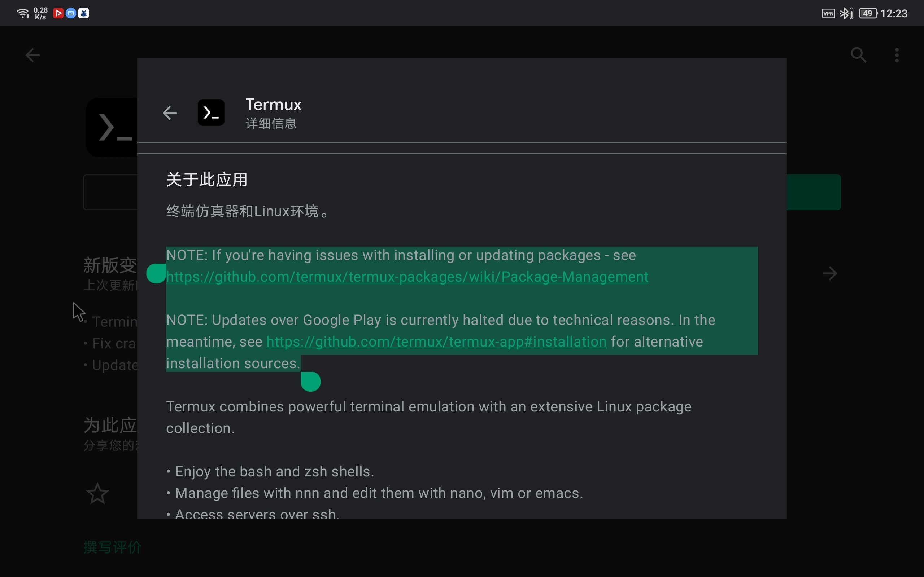
Task: Click the end text selection handle
Action: 310,382
